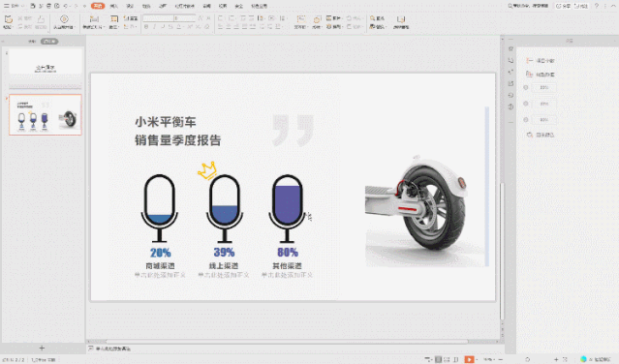Click the Print icon in quick access bar

(x=49, y=6)
